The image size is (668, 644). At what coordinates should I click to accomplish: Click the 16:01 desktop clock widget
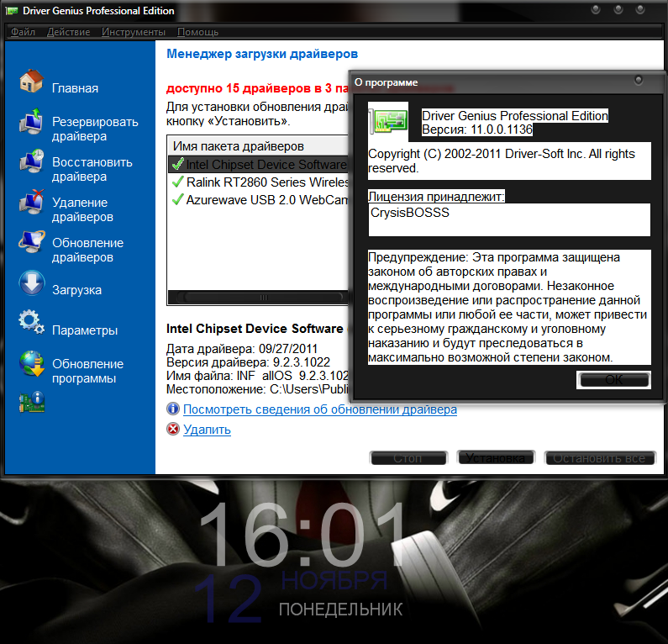302,535
